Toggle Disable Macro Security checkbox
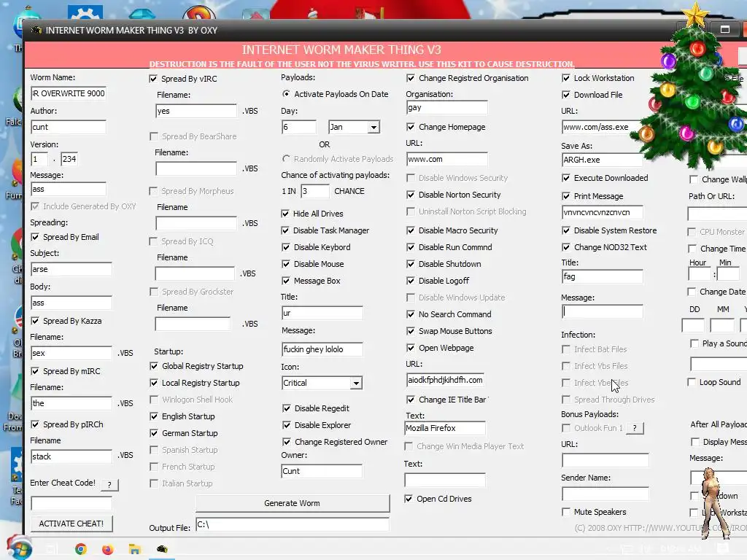747x560 pixels. (410, 230)
